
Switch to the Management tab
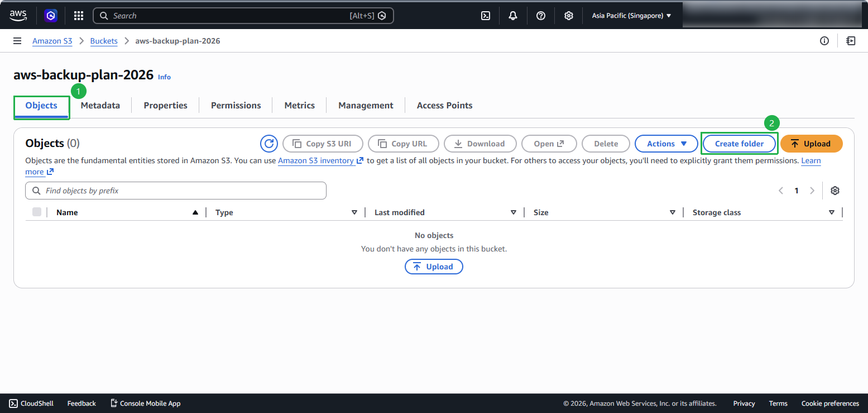366,105
